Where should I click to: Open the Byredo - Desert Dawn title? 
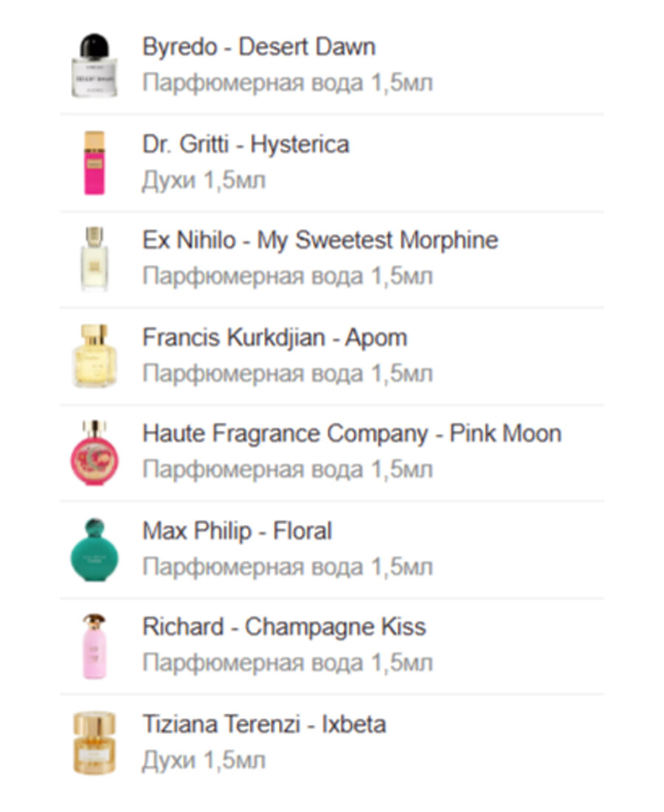(259, 47)
